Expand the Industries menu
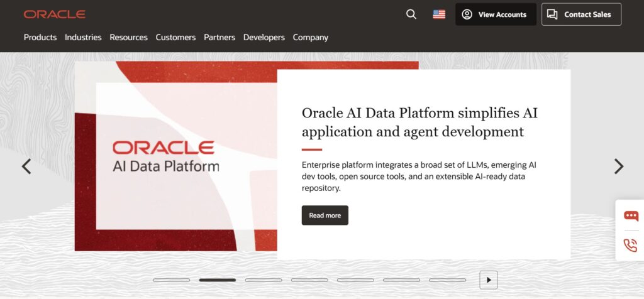 [83, 37]
